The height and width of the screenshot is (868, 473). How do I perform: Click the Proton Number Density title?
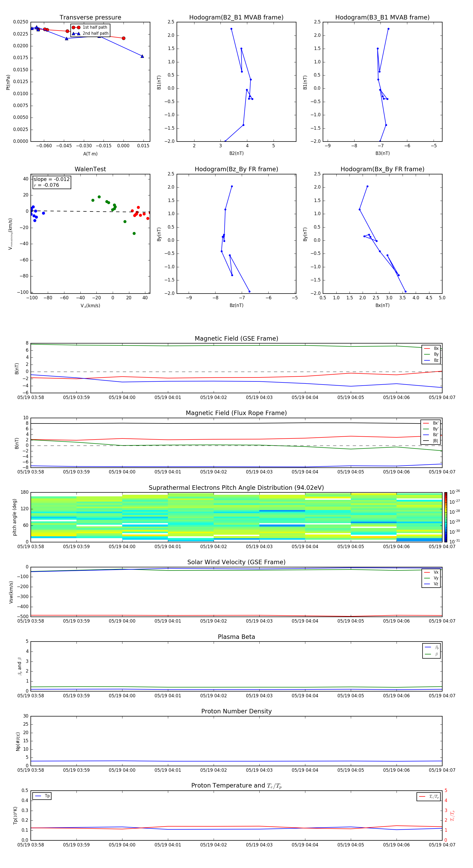tap(236, 711)
